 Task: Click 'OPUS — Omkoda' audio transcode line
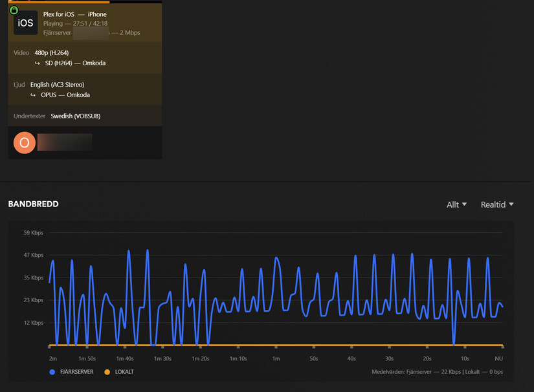point(65,94)
